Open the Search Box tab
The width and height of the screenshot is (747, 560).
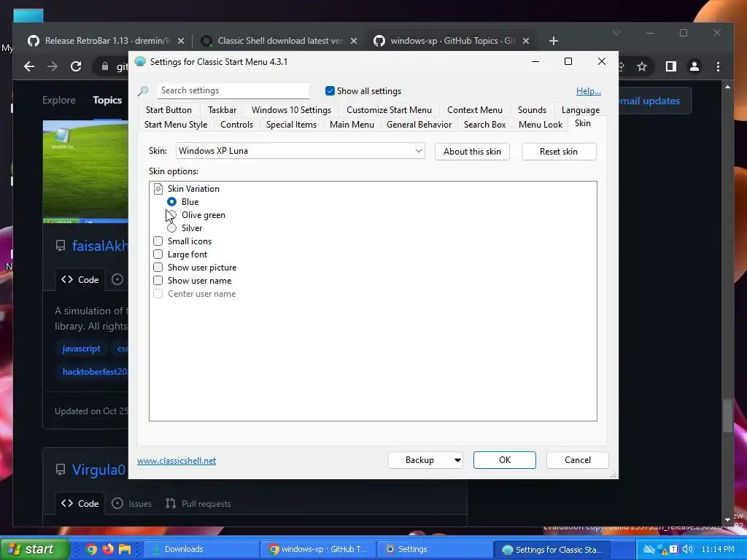pyautogui.click(x=484, y=125)
